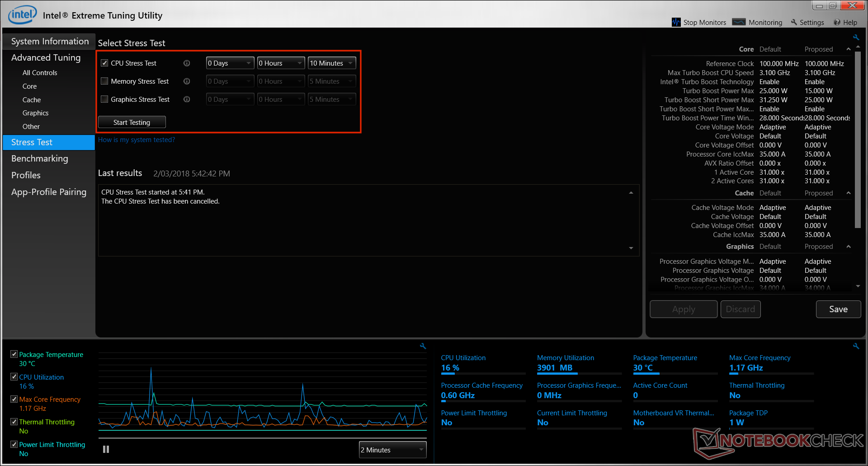Open Help via the question mark icon

pos(837,22)
